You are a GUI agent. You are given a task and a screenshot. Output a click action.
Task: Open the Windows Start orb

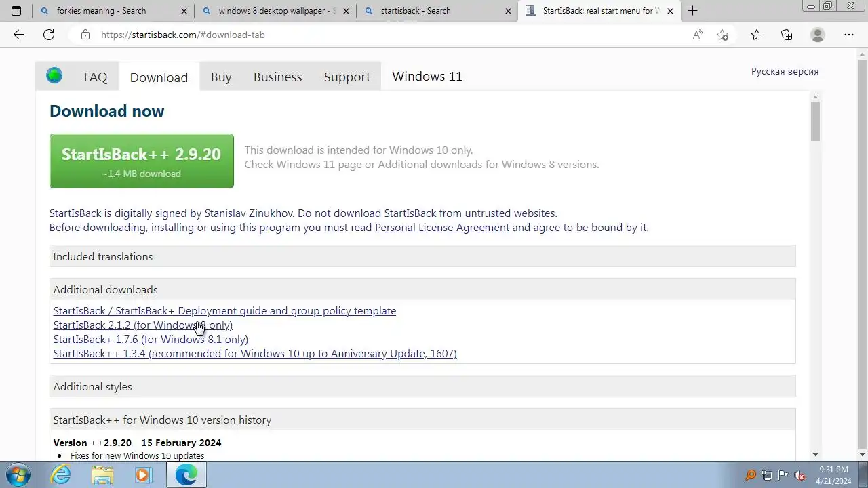[18, 474]
